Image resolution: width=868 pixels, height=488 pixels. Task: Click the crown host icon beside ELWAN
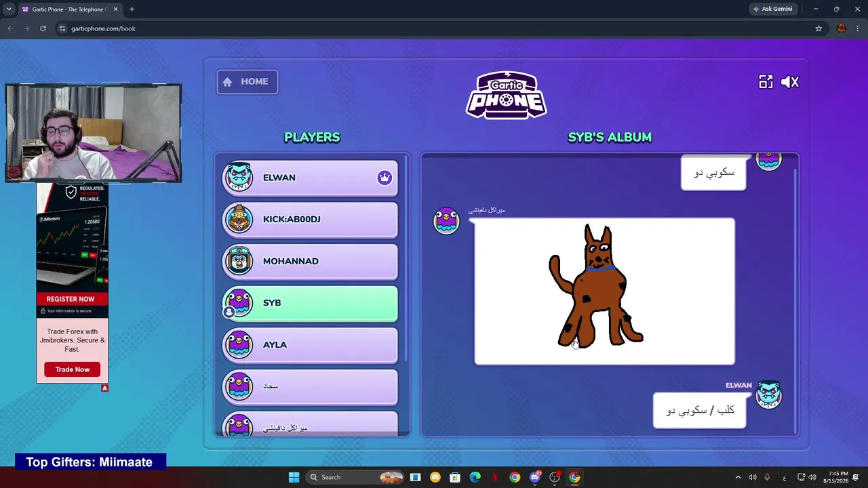pos(384,178)
